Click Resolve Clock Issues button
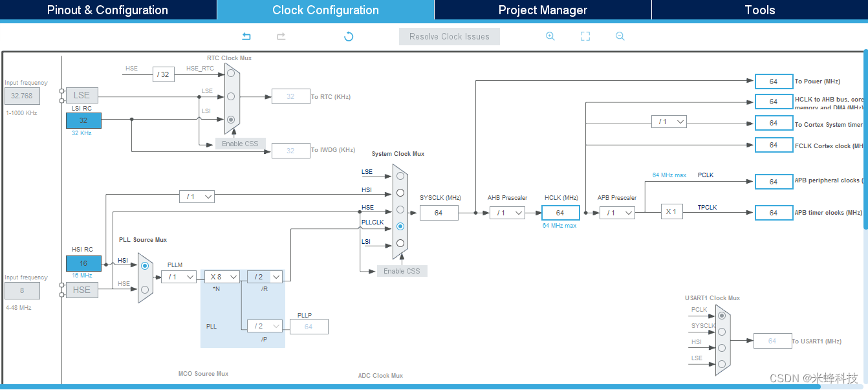The width and height of the screenshot is (868, 390). click(x=450, y=36)
